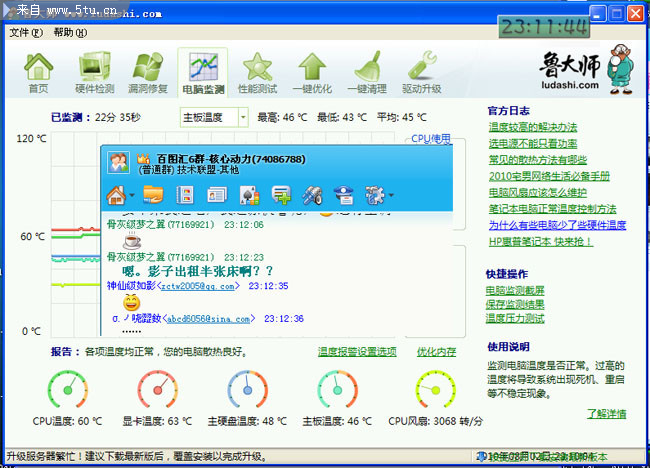Launch 一键清理 broom cleanup icon

[367, 72]
